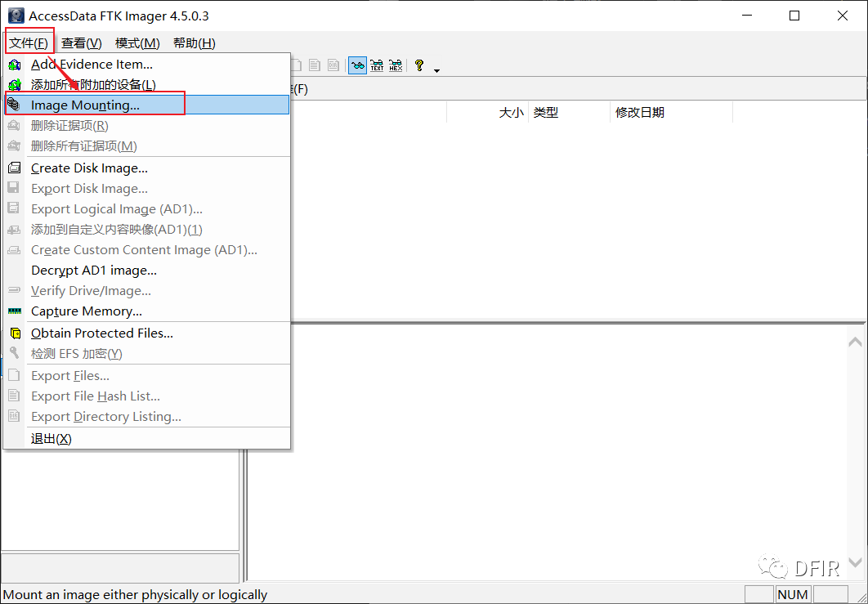Image resolution: width=868 pixels, height=604 pixels.
Task: Click the export file hash list toolbar icon
Action: pos(315,65)
